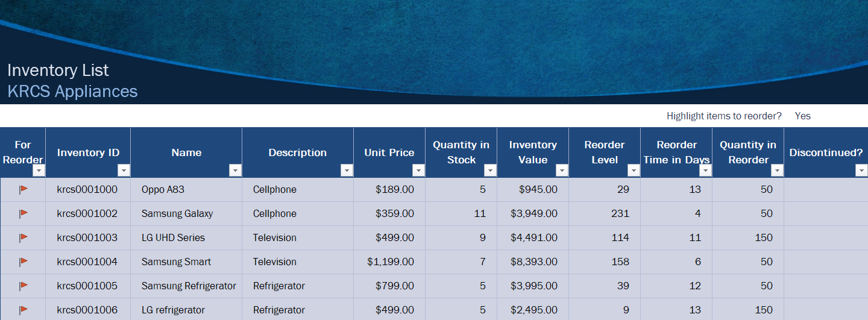The width and height of the screenshot is (868, 320).
Task: Select the KRCS Appliances subtitle
Action: point(72,92)
